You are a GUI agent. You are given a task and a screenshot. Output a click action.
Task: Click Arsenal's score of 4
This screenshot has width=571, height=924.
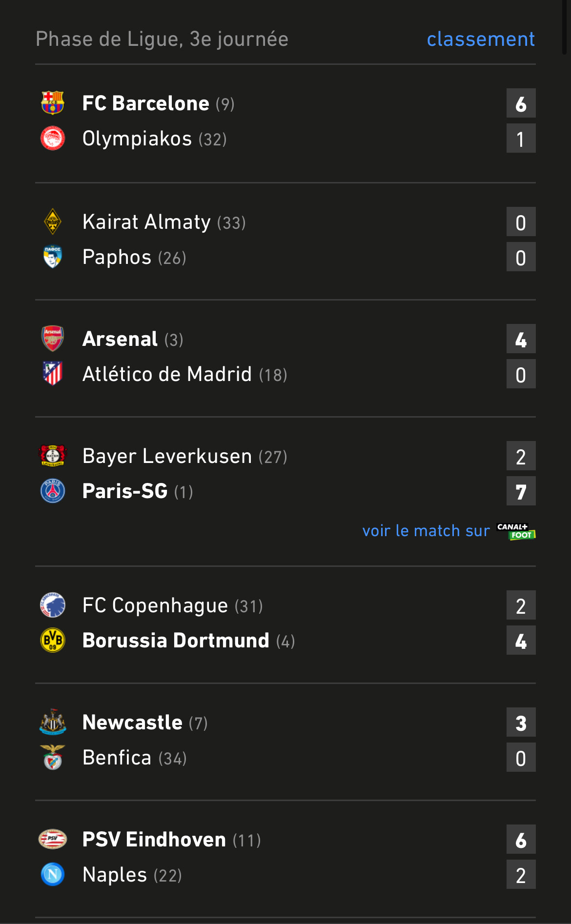pos(521,339)
